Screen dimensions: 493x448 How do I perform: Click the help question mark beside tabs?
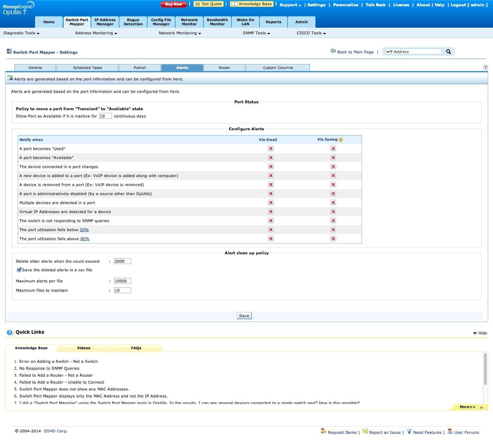click(485, 68)
